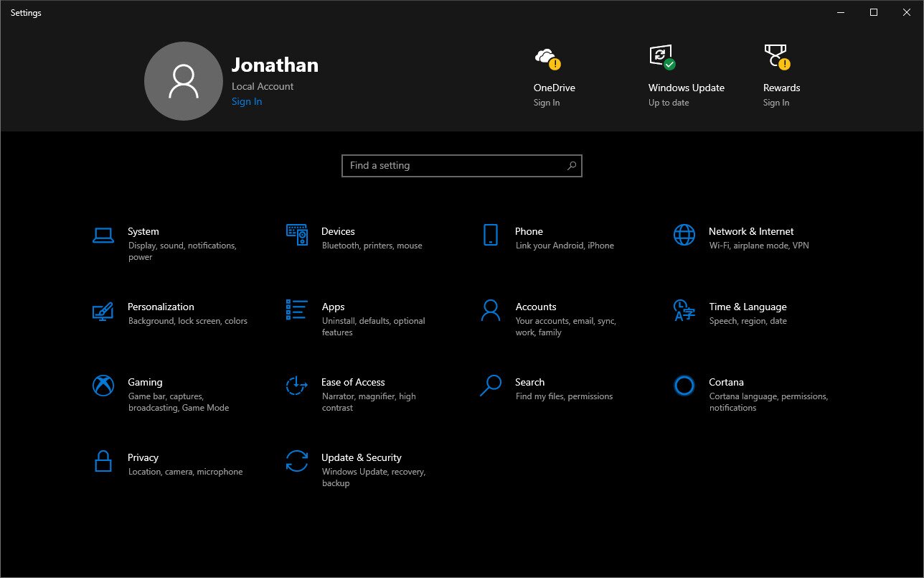Viewport: 924px width, 578px height.
Task: Select the Update & Security refresh icon
Action: pyautogui.click(x=297, y=461)
